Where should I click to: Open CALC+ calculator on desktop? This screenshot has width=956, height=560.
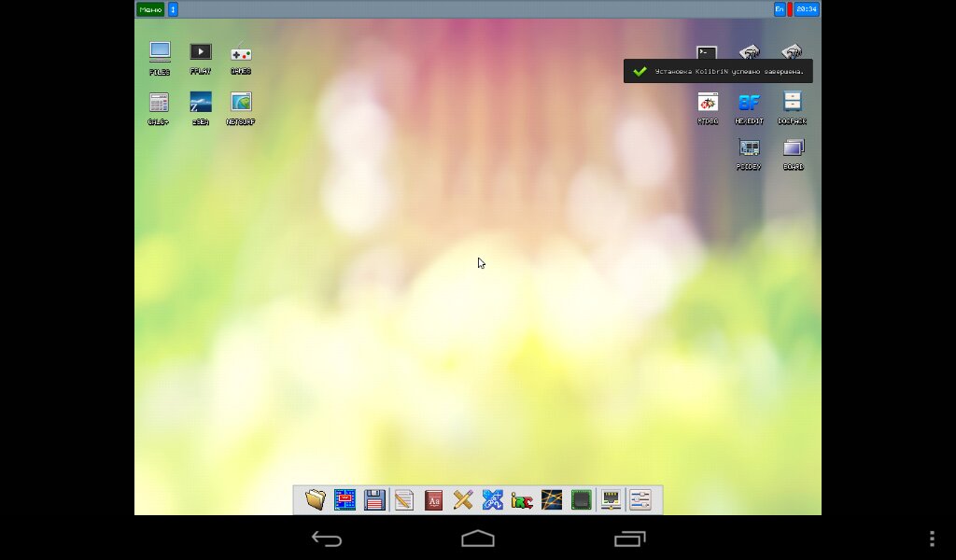(159, 104)
